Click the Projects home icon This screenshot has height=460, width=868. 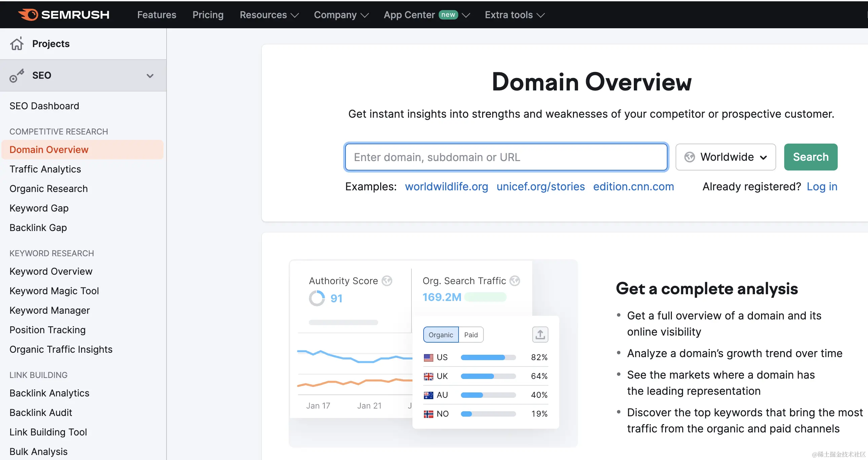point(16,44)
